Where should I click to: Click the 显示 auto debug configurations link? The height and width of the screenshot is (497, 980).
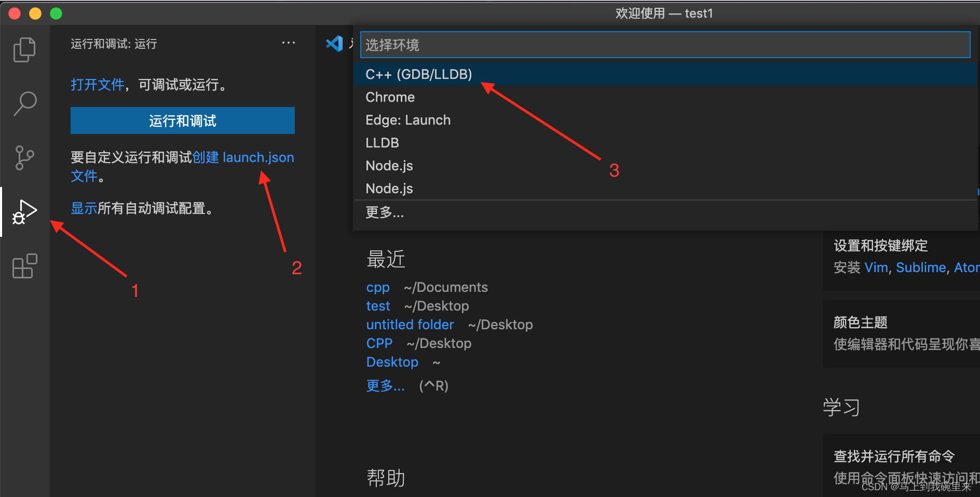click(84, 208)
